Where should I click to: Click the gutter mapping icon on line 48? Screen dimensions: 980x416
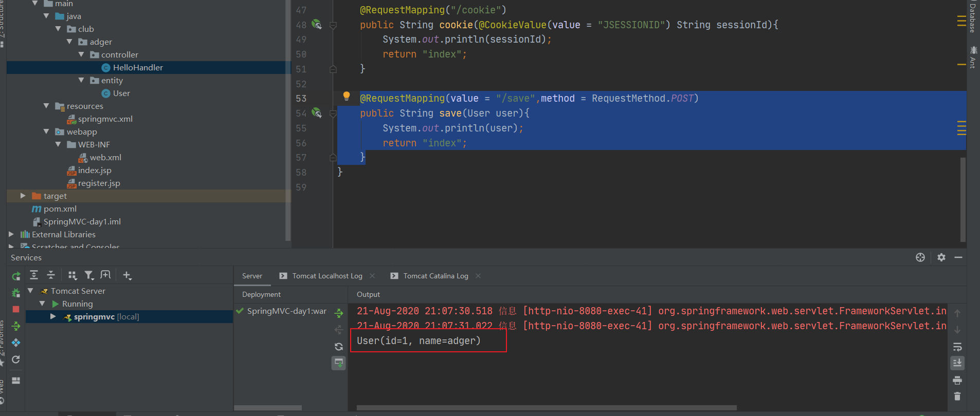pyautogui.click(x=317, y=24)
